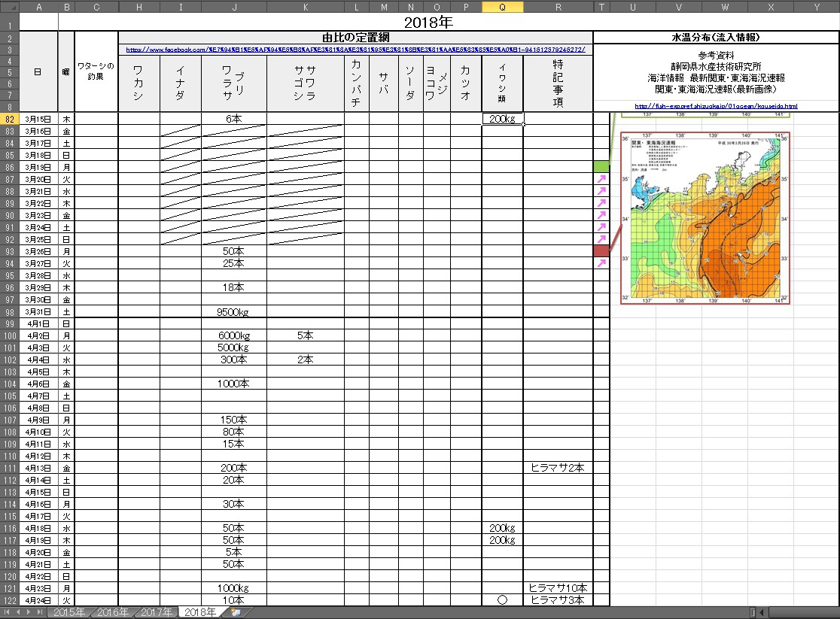Select the 特記事項 column header cell
Image resolution: width=840 pixels, height=619 pixels.
[x=558, y=83]
